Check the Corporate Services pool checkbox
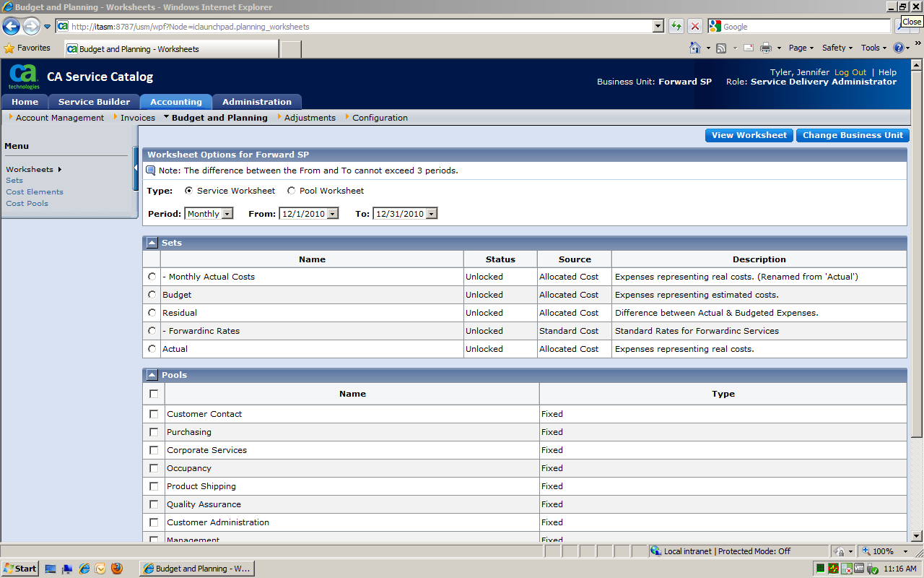Image resolution: width=924 pixels, height=578 pixels. point(153,450)
